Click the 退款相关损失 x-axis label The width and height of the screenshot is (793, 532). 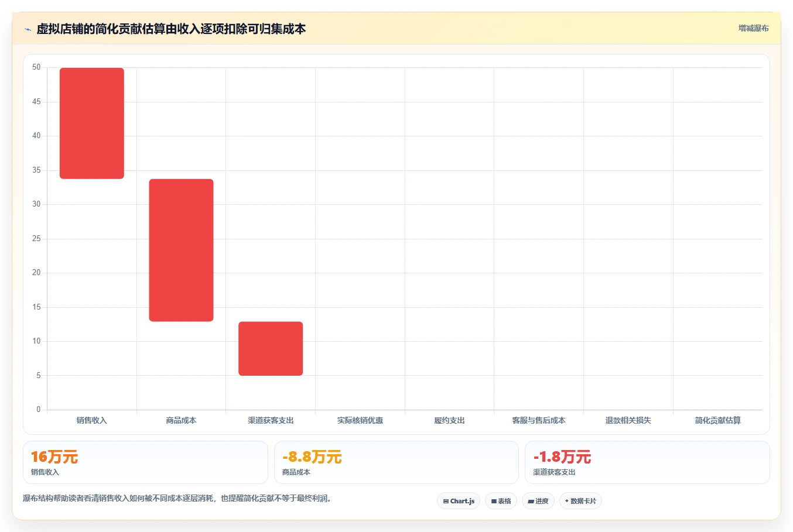click(x=628, y=420)
